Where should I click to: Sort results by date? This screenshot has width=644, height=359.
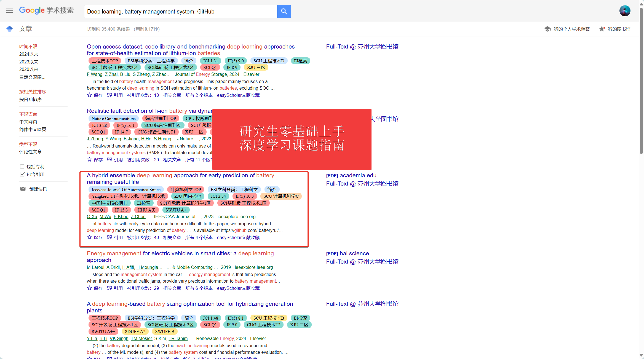click(x=30, y=99)
